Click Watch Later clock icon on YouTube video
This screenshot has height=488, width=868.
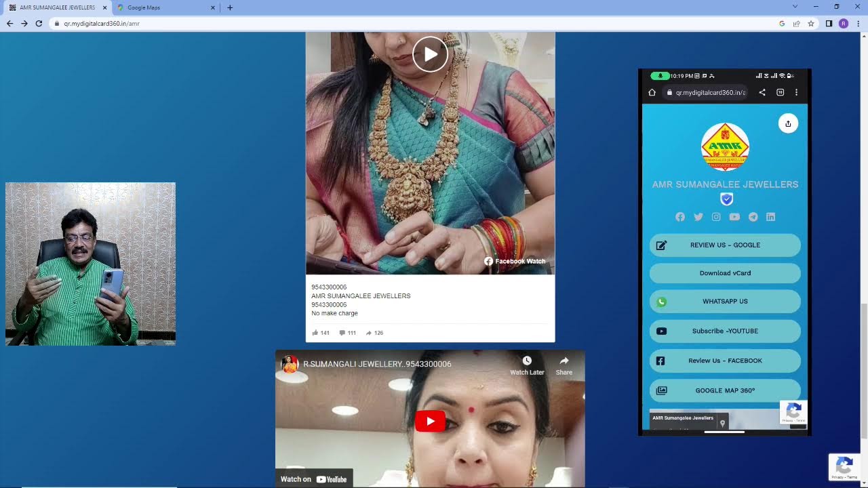[x=527, y=361]
